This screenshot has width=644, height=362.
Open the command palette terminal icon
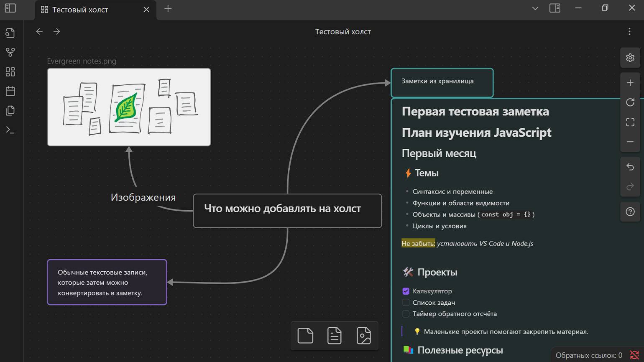(x=10, y=130)
